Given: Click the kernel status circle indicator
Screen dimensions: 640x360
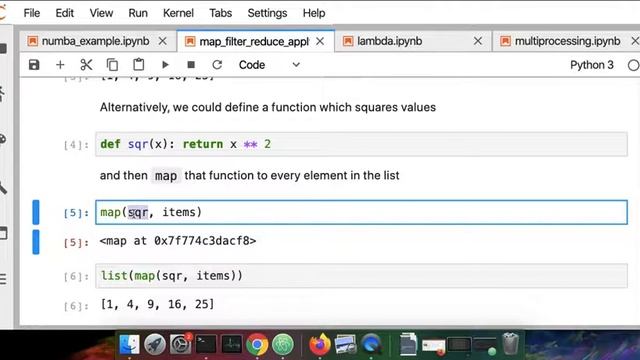Looking at the screenshot, I should pyautogui.click(x=633, y=65).
